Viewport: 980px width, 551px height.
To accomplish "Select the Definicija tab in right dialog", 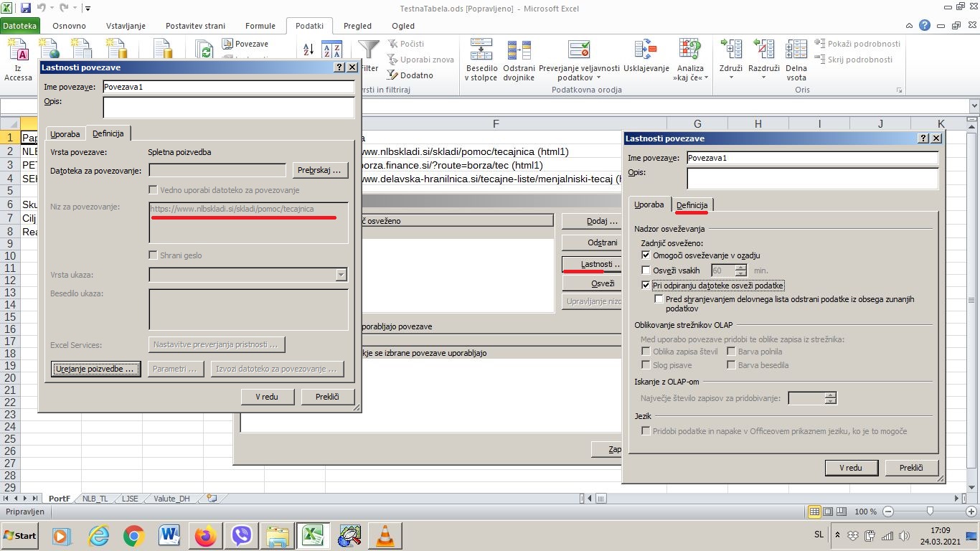I will pyautogui.click(x=692, y=205).
